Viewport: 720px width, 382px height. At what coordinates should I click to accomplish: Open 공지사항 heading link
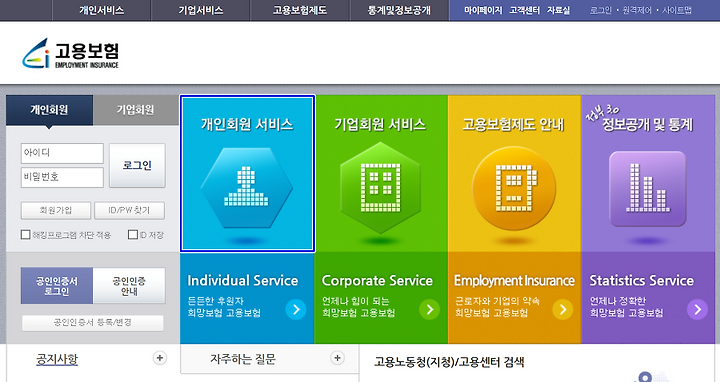(57, 359)
